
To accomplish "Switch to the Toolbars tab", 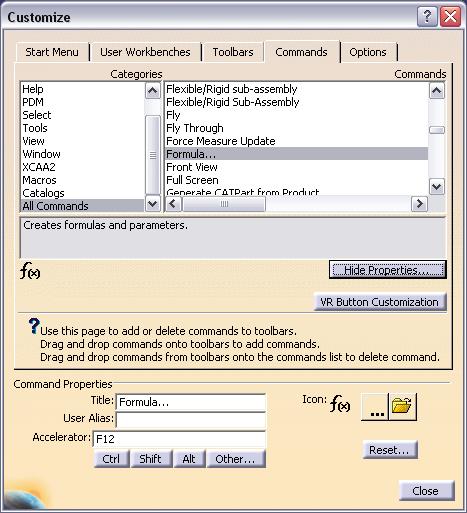I will 233,52.
